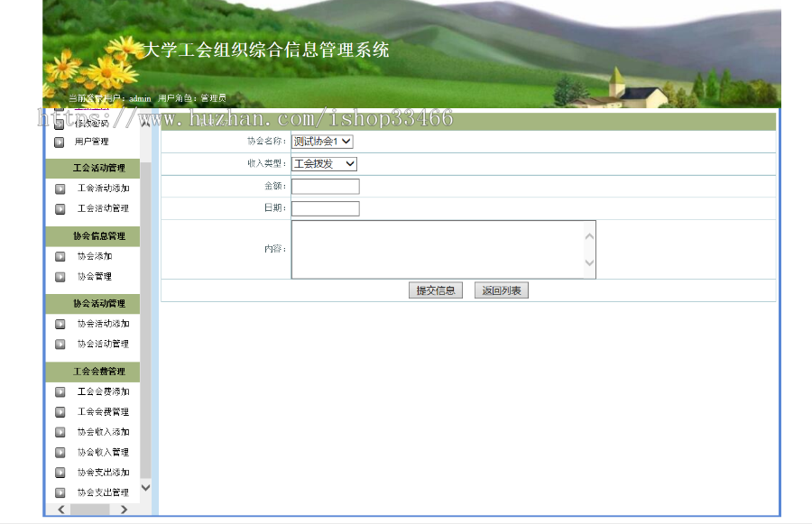
Task: Open the 协会名称 dropdown showing 测试协会1
Action: point(322,142)
